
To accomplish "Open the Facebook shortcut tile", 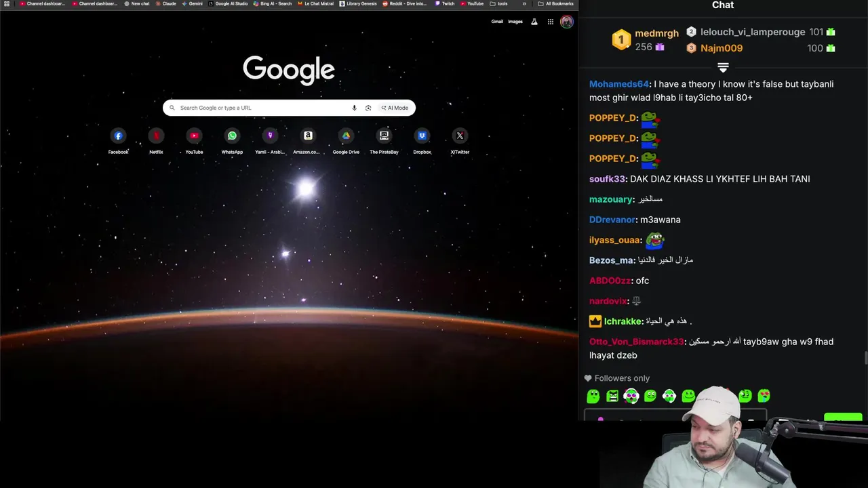I will [x=118, y=142].
